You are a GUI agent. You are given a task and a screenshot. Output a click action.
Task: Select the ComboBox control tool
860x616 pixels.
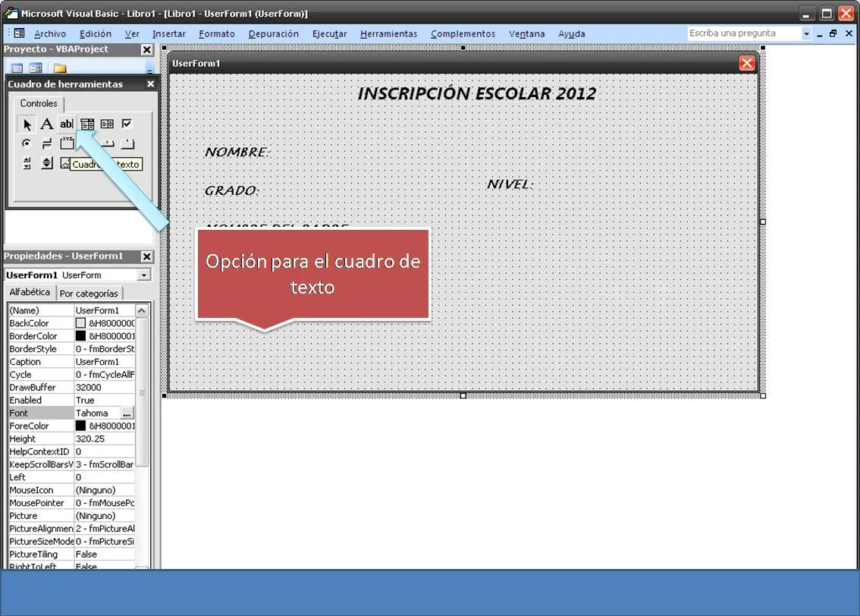(x=87, y=124)
